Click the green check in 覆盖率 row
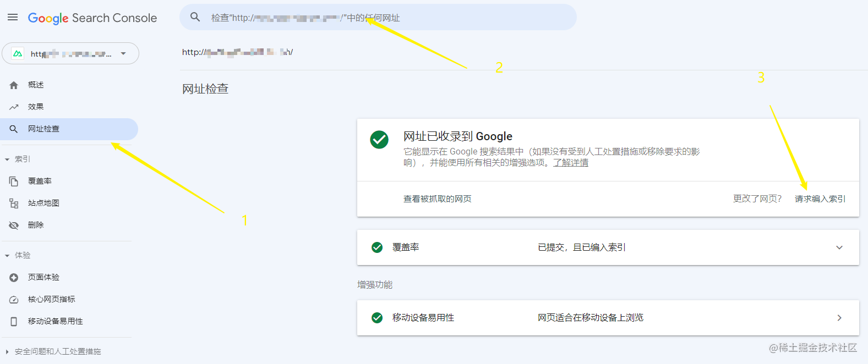Viewport: 868px width, 364px height. (x=377, y=247)
